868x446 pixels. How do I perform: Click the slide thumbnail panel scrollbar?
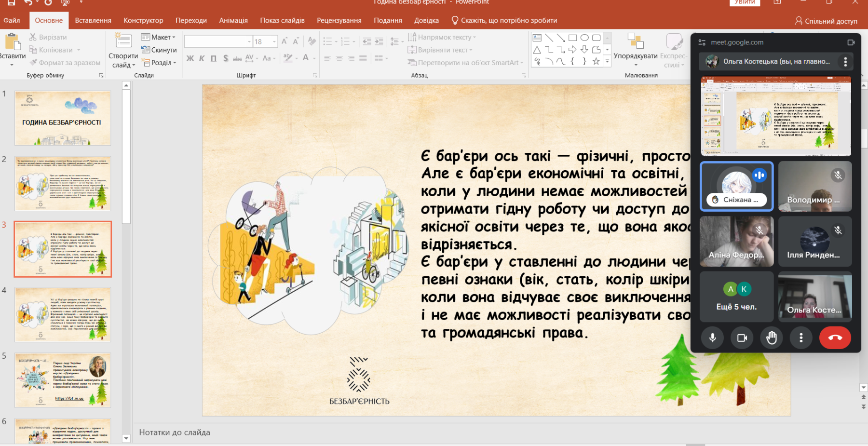pos(126,157)
